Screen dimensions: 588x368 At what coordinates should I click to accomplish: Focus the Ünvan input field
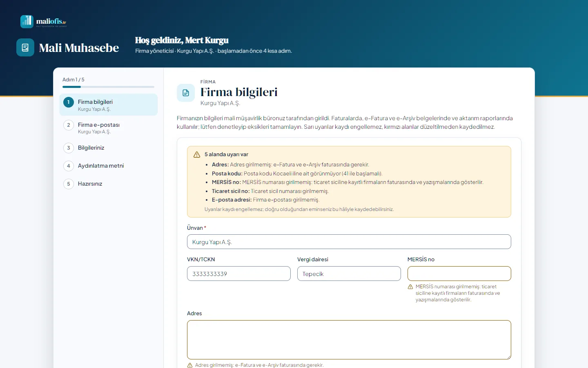tap(349, 242)
